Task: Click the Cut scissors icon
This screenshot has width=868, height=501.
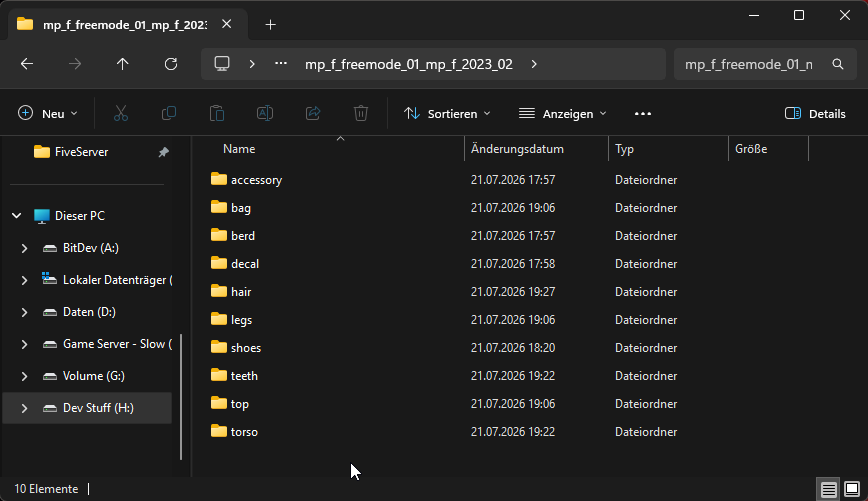Action: (121, 113)
